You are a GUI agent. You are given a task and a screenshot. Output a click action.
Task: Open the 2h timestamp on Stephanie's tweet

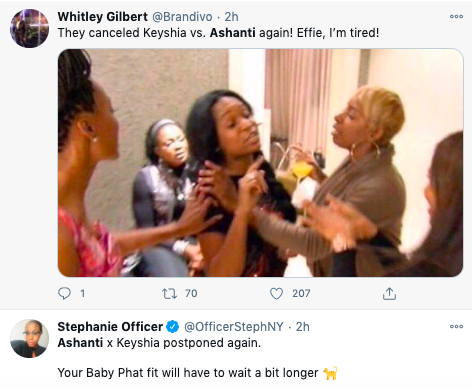(x=303, y=327)
